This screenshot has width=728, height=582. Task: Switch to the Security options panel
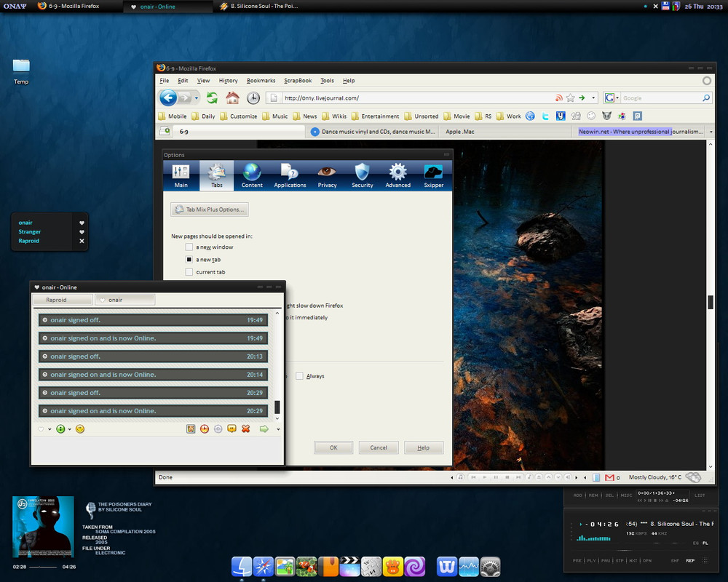point(362,175)
